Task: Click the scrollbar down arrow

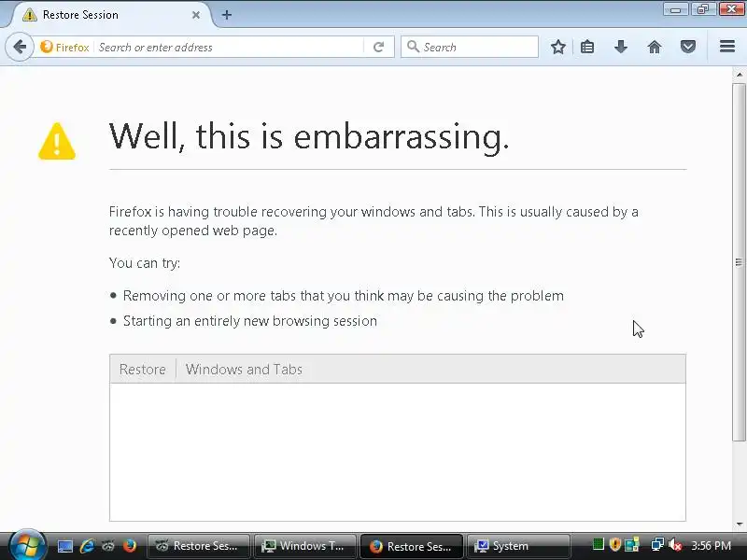Action: (739, 525)
